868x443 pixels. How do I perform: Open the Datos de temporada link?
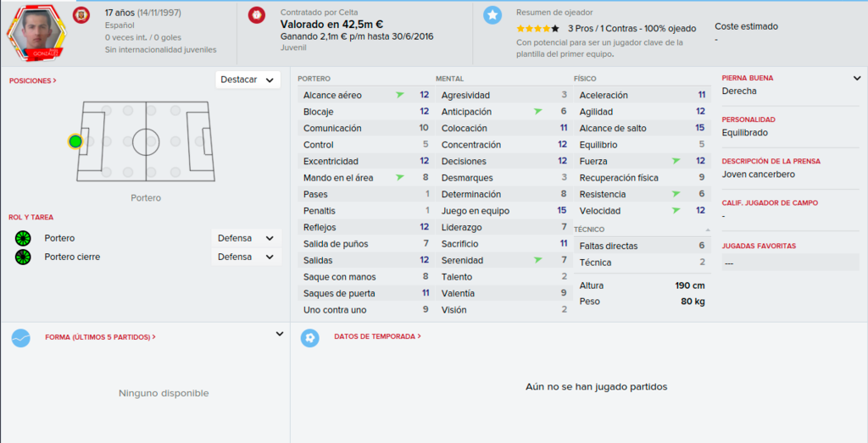[377, 336]
